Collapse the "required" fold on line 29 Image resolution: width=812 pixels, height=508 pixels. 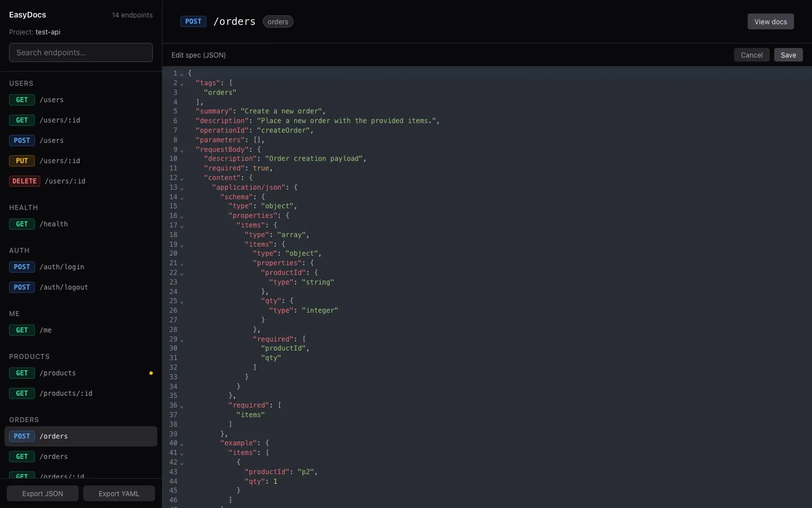(x=182, y=340)
